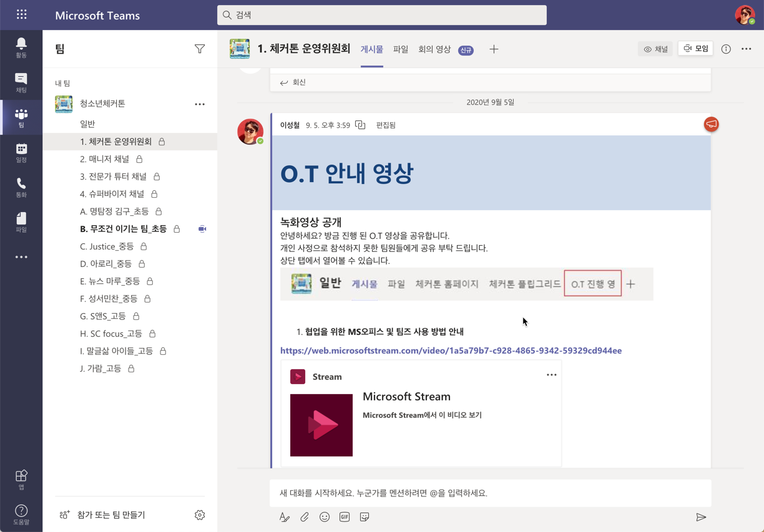The height and width of the screenshot is (532, 764).
Task: Click the new conversation compose box
Action: click(491, 493)
